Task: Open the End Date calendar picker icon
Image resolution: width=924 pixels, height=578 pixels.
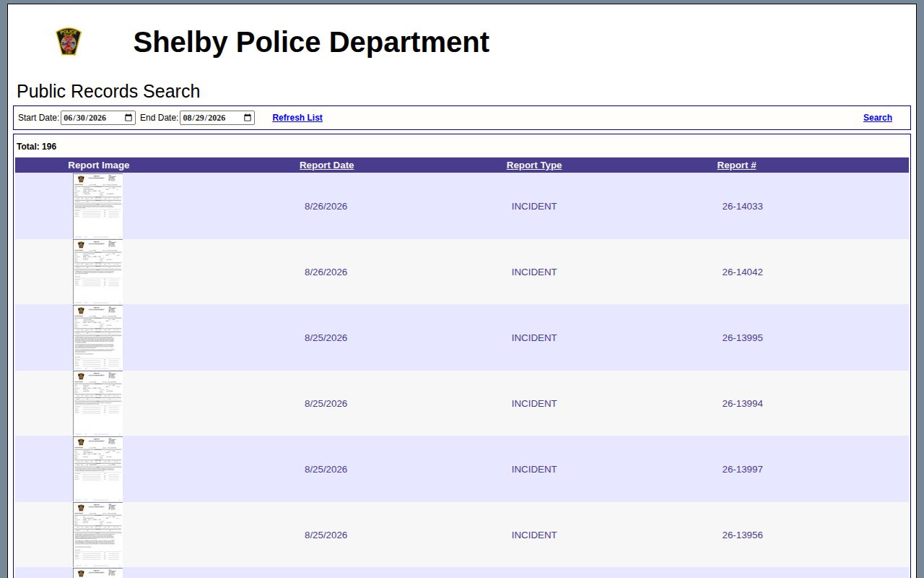Action: pos(248,118)
